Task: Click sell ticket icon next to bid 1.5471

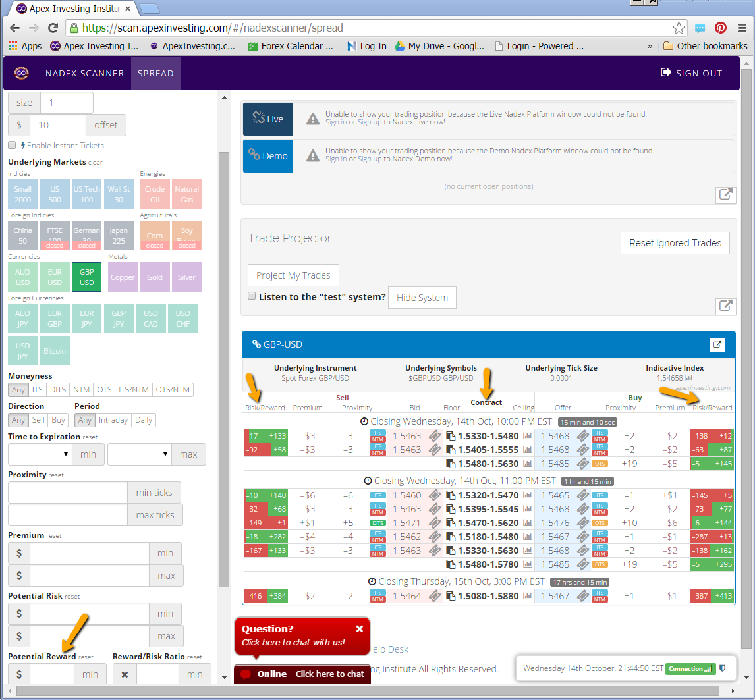Action: [434, 522]
